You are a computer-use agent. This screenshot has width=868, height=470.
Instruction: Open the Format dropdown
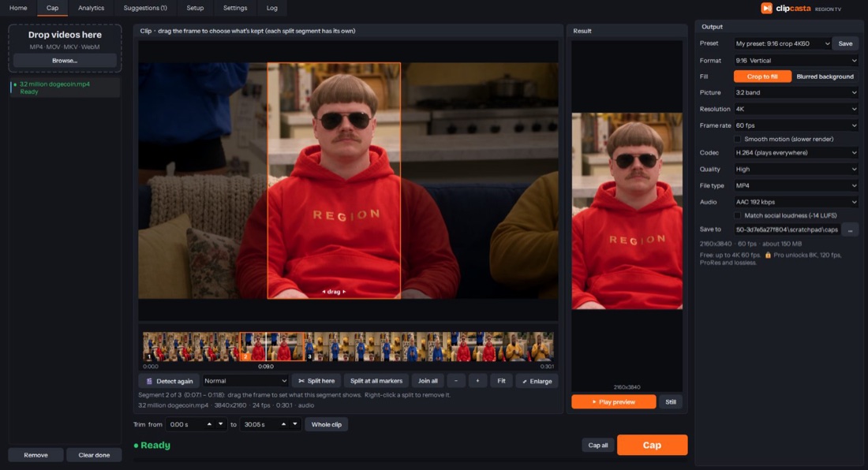tap(796, 60)
